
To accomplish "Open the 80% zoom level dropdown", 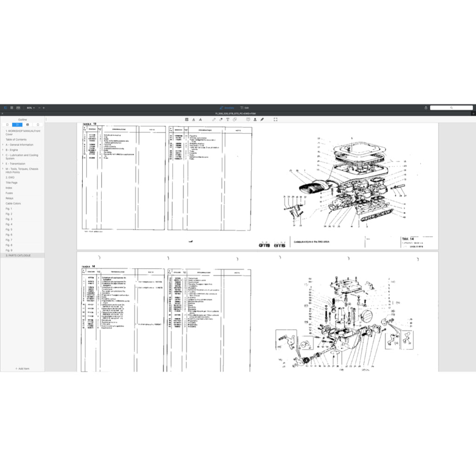I will [30, 107].
